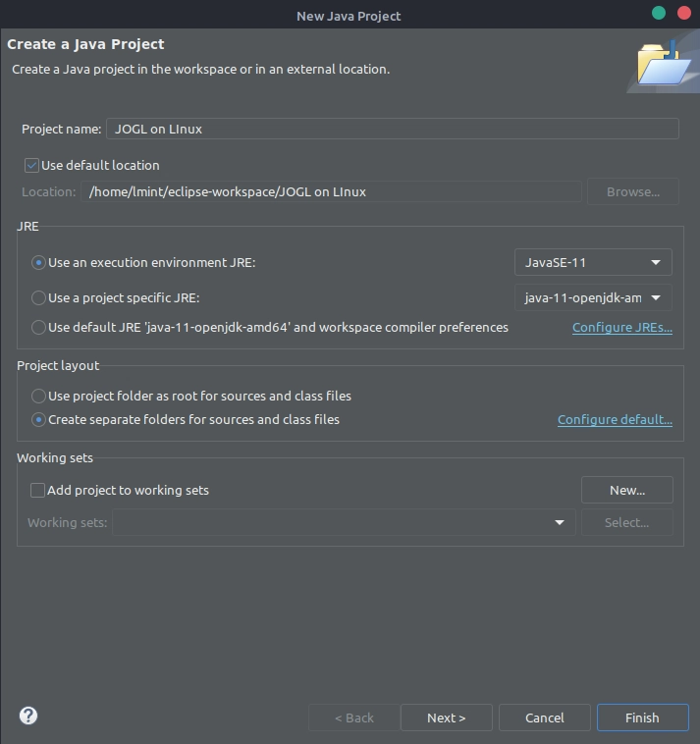
Task: Select Use a project specific JRE
Action: (x=38, y=298)
